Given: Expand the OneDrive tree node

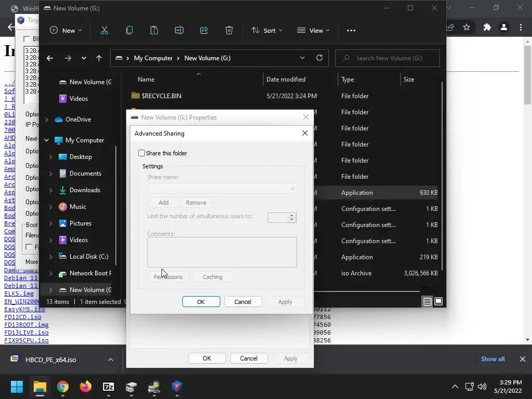Looking at the screenshot, I should (x=46, y=119).
